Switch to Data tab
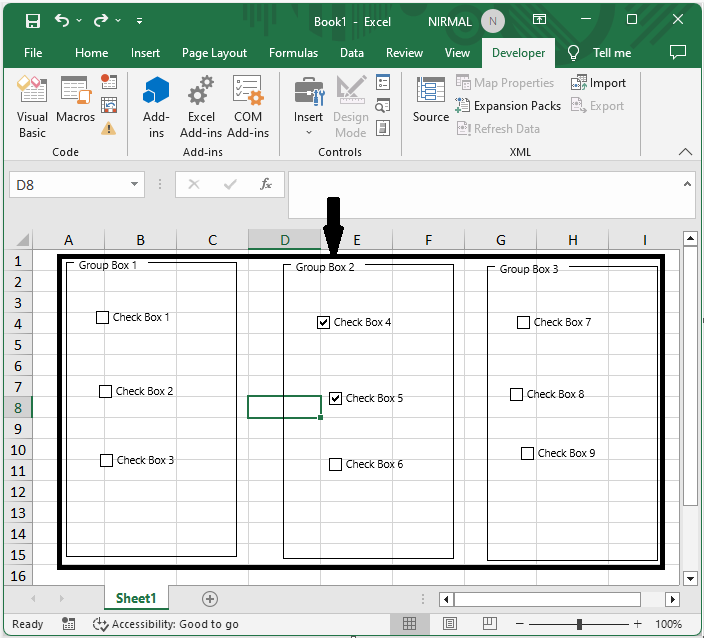The width and height of the screenshot is (704, 638). (x=352, y=53)
